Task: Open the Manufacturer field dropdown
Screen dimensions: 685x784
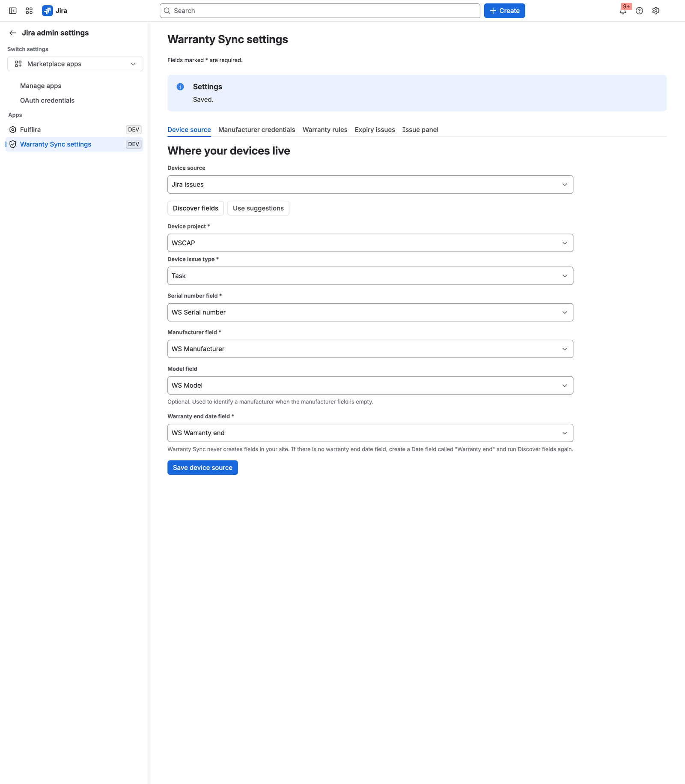Action: [370, 349]
